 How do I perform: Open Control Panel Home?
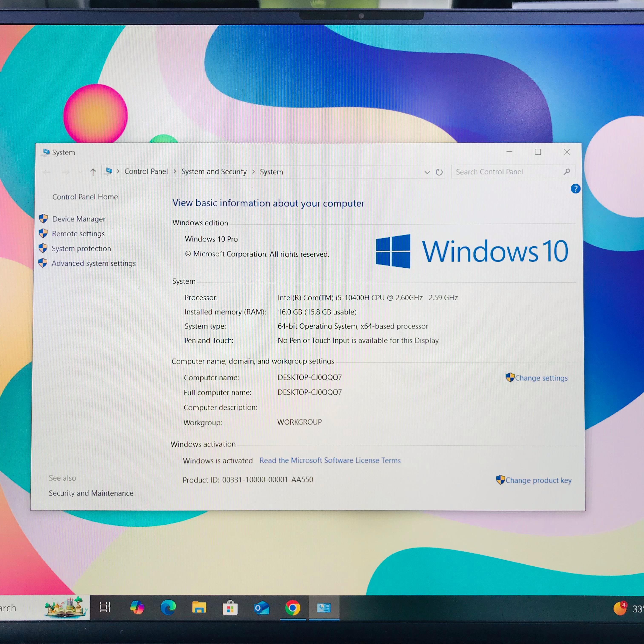click(x=85, y=197)
